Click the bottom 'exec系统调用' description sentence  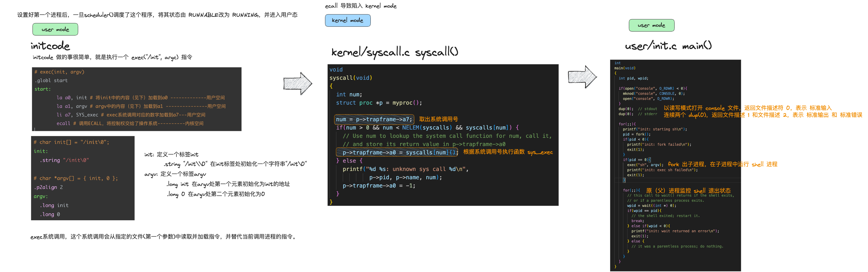(x=164, y=237)
